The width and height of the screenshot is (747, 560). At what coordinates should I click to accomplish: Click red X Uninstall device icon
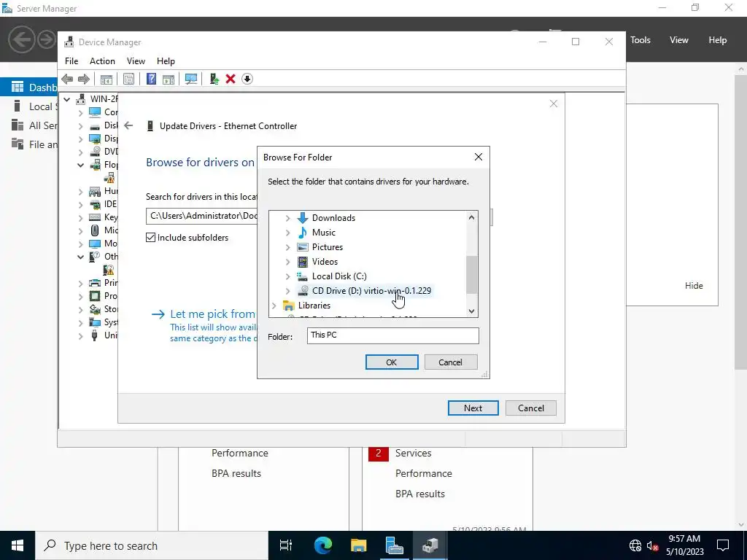click(231, 79)
